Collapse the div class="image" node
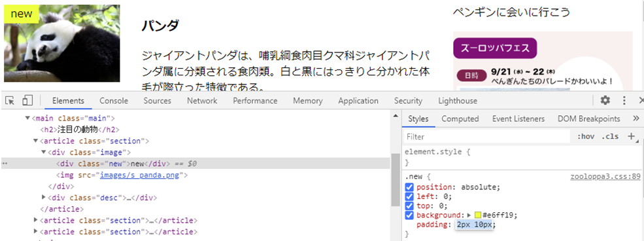The image size is (644, 241). [x=44, y=153]
